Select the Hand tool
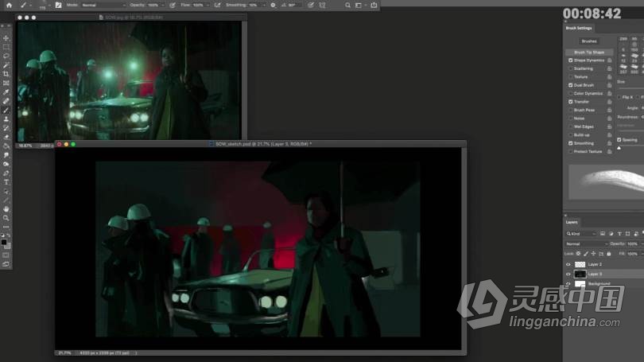Image resolution: width=644 pixels, height=362 pixels. (6, 209)
